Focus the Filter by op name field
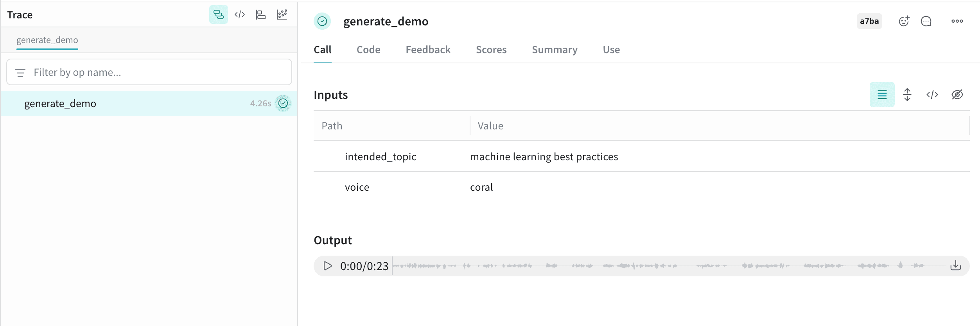980x326 pixels. pyautogui.click(x=149, y=72)
